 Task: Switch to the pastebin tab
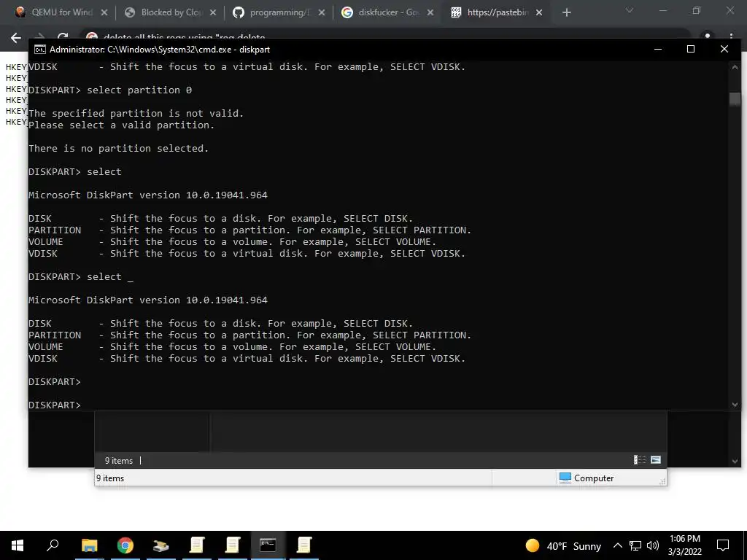point(491,12)
